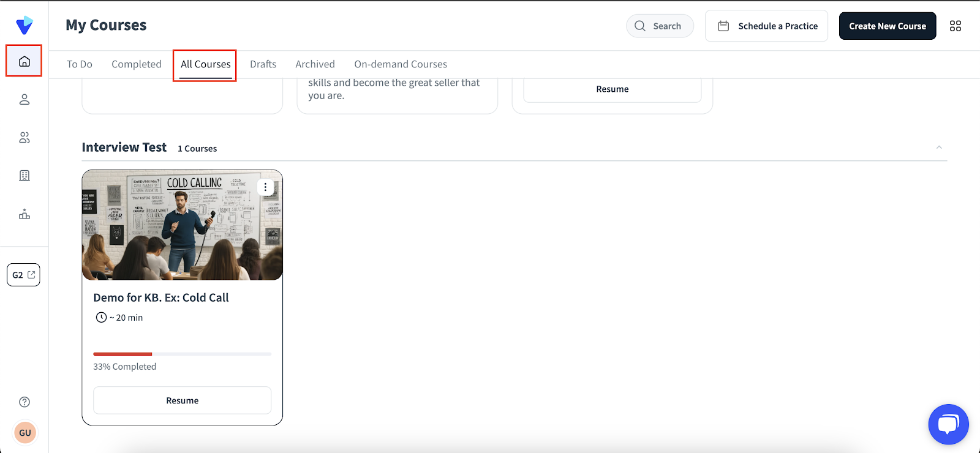980x453 pixels.
Task: Open the team members icon in sidebar
Action: point(24,138)
